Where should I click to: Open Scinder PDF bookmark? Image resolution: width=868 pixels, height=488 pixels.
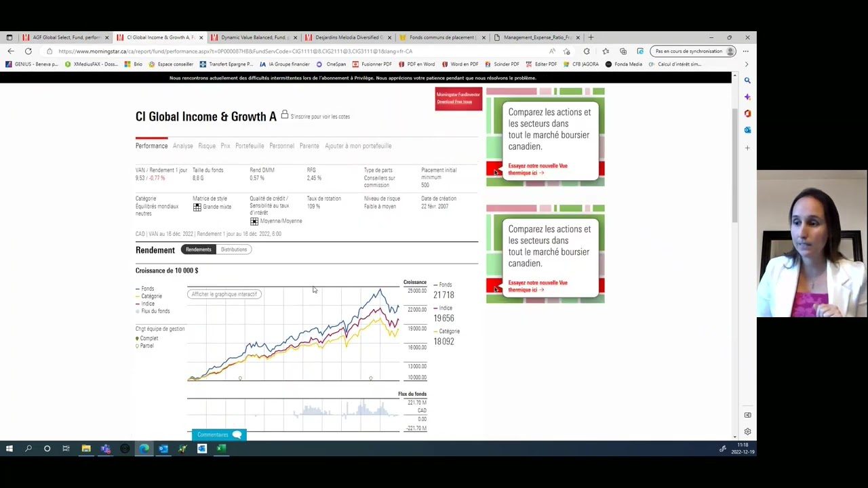click(502, 64)
